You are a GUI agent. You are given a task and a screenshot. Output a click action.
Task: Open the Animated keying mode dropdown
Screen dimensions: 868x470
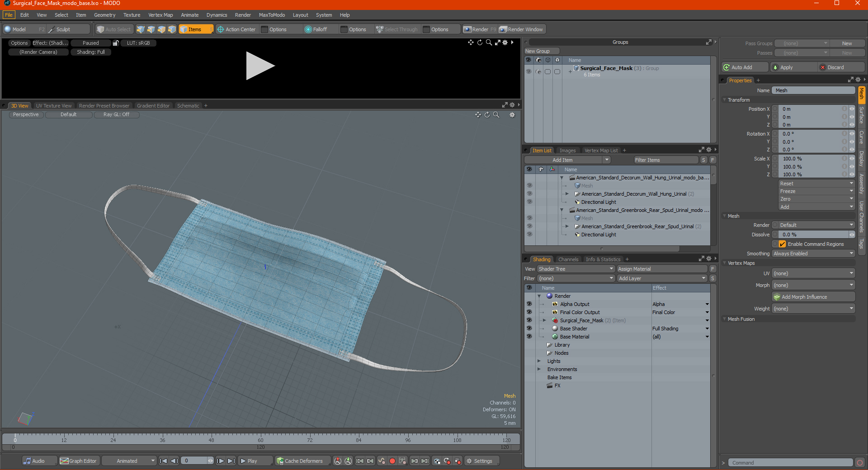coord(129,461)
